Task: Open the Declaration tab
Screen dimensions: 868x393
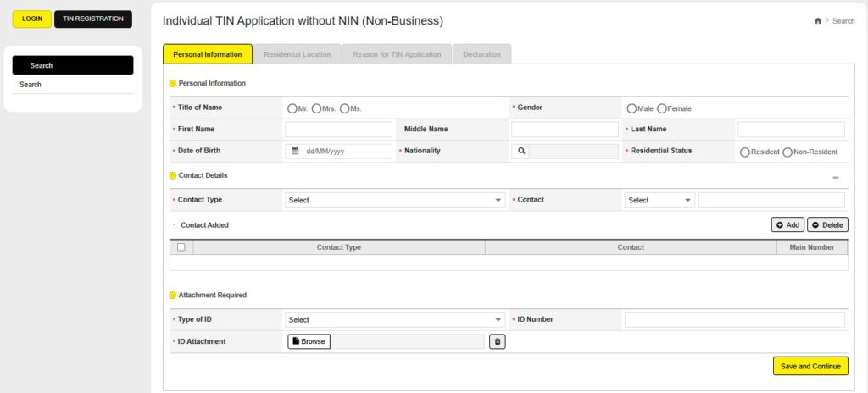Action: [481, 54]
